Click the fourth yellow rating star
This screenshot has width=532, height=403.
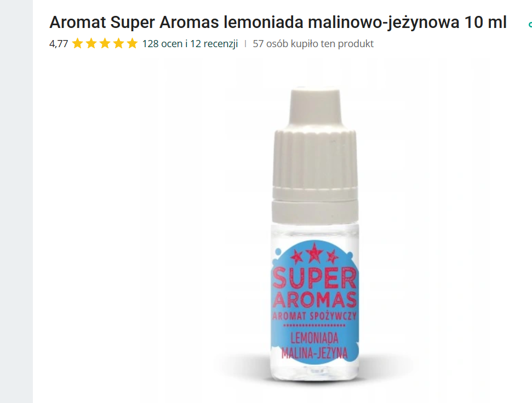[x=118, y=43]
